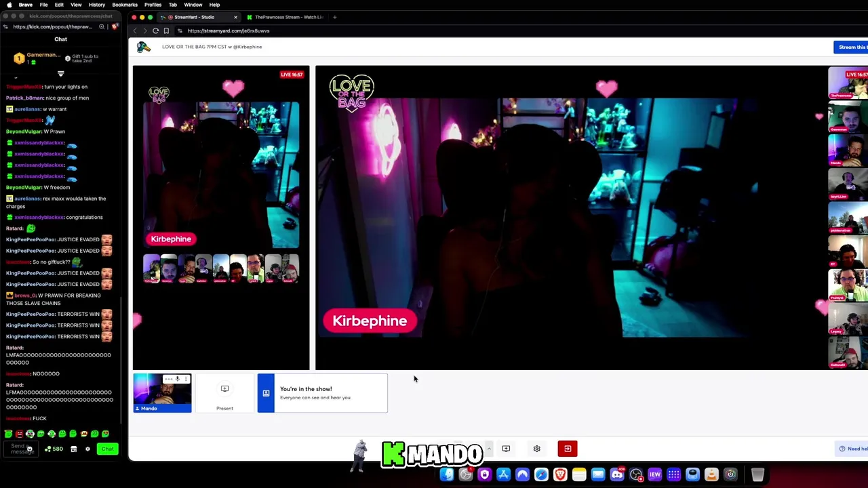Open VLC from the Dock
Image resolution: width=868 pixels, height=488 pixels.
click(711, 475)
